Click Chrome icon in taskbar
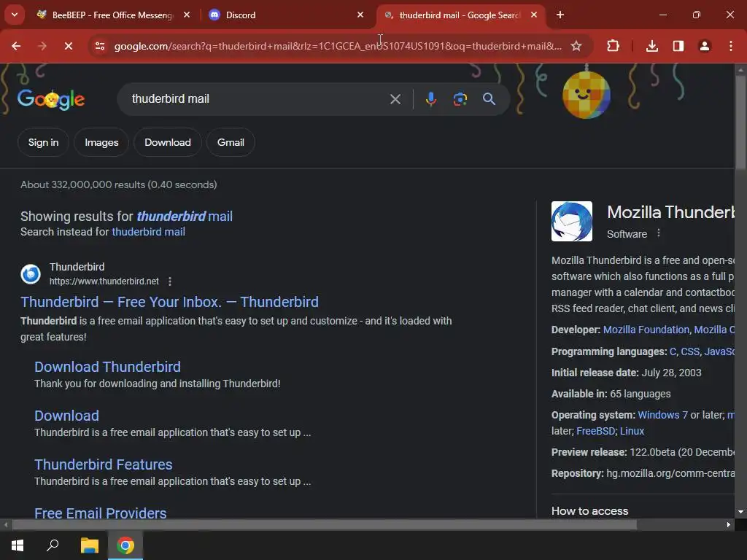 point(125,545)
